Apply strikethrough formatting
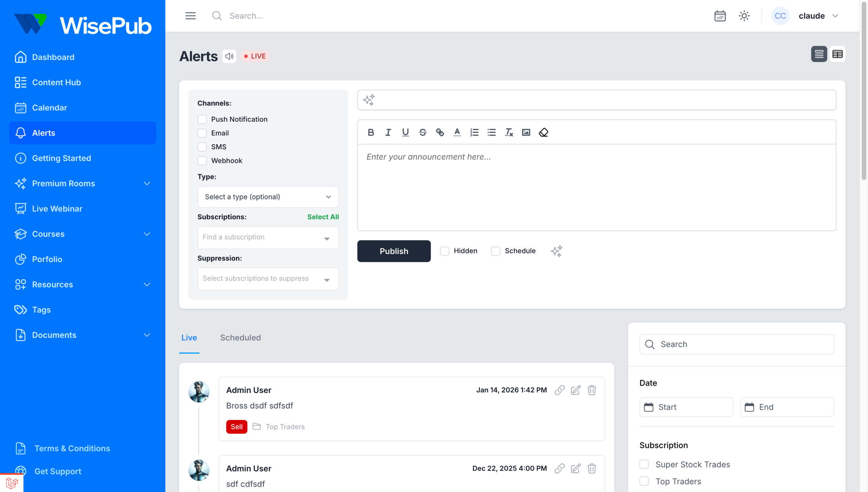Viewport: 868px width, 492px height. pos(422,132)
